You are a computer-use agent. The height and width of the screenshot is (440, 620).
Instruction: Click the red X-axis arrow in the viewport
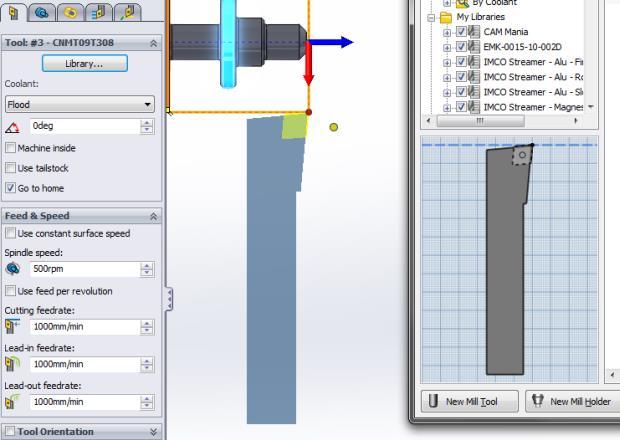[x=308, y=63]
